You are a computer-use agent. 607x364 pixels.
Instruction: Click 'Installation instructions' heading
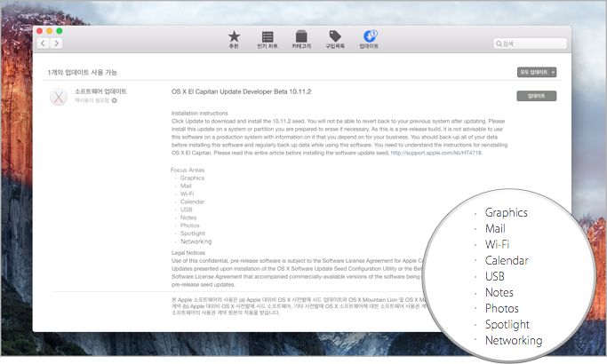pyautogui.click(x=200, y=114)
